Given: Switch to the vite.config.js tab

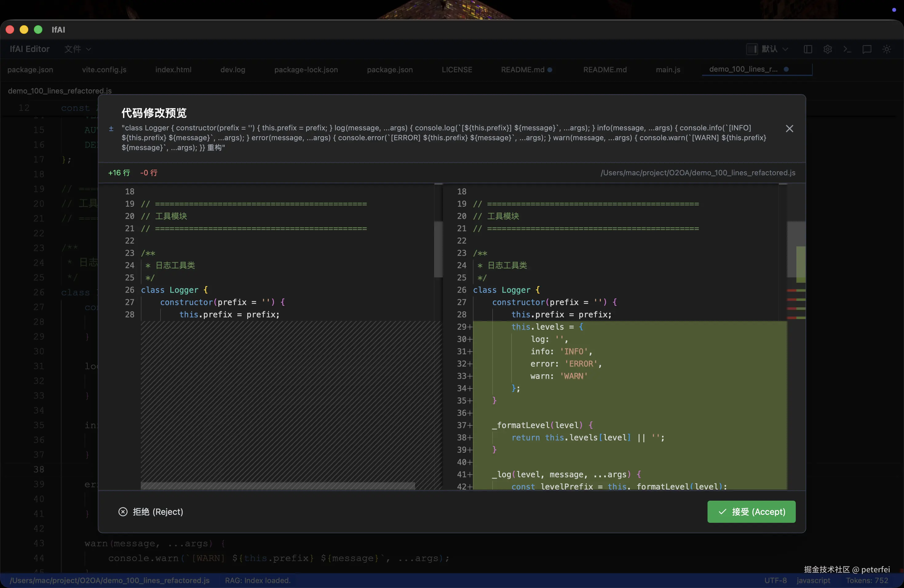Looking at the screenshot, I should tap(104, 70).
